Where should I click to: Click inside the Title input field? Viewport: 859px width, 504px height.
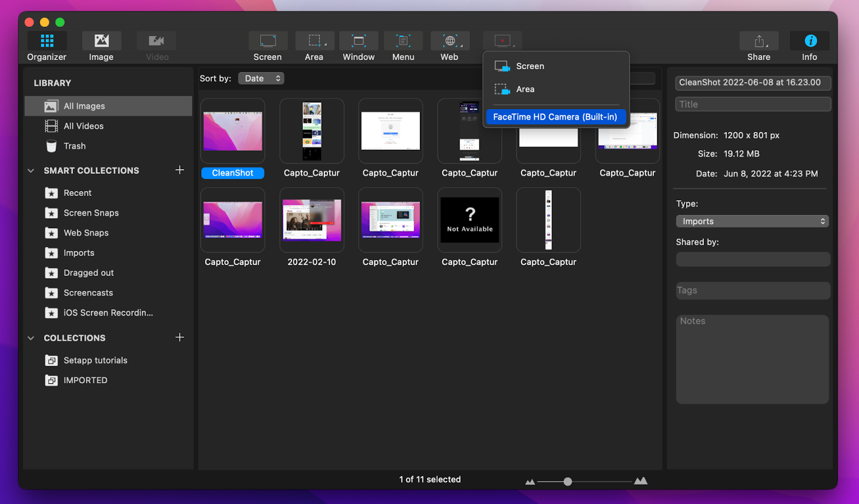(x=752, y=104)
